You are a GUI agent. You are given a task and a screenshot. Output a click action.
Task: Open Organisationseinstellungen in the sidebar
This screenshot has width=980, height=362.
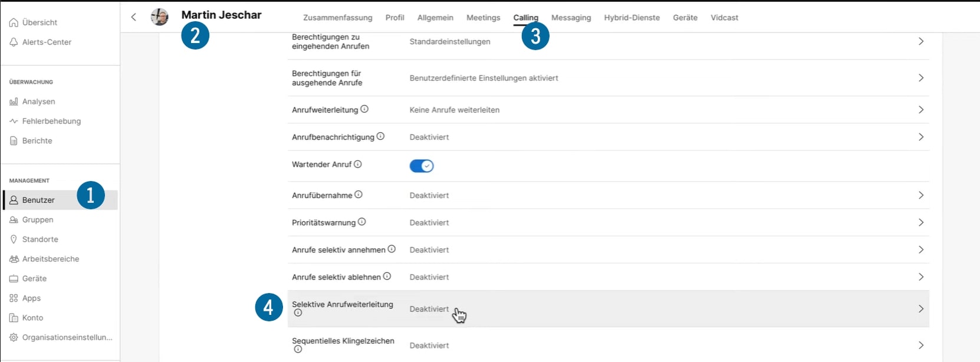point(67,337)
